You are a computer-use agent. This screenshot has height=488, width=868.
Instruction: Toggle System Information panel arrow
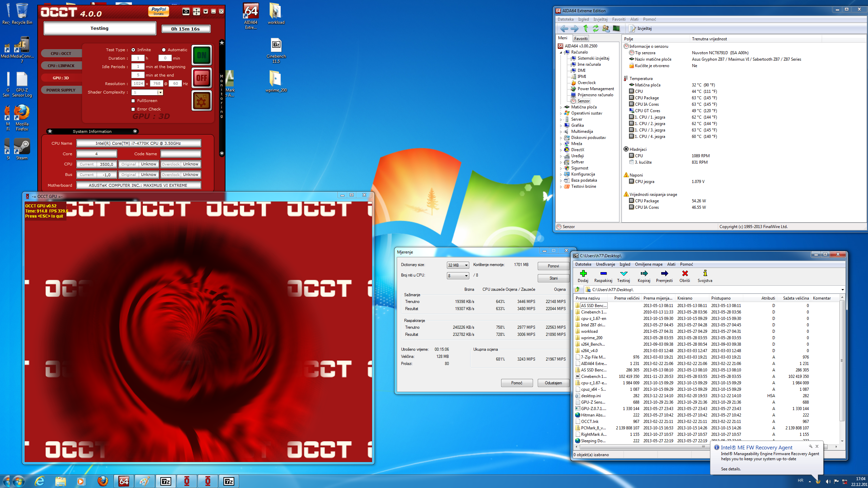(135, 131)
